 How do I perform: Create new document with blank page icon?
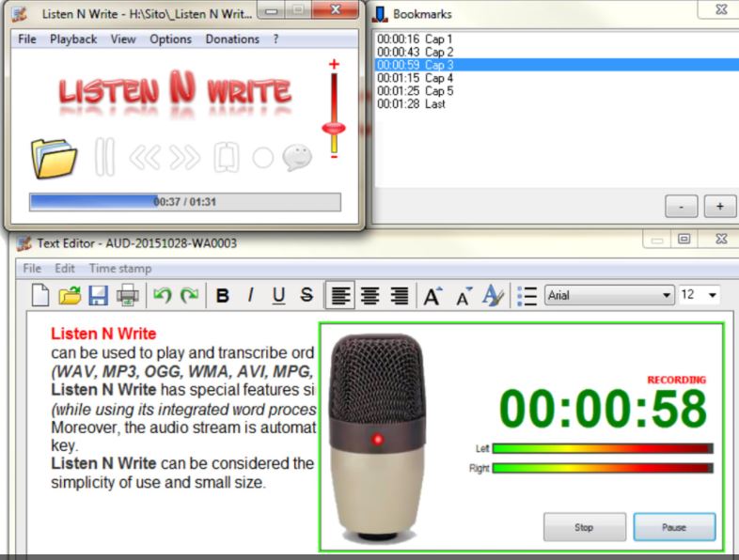pyautogui.click(x=40, y=295)
